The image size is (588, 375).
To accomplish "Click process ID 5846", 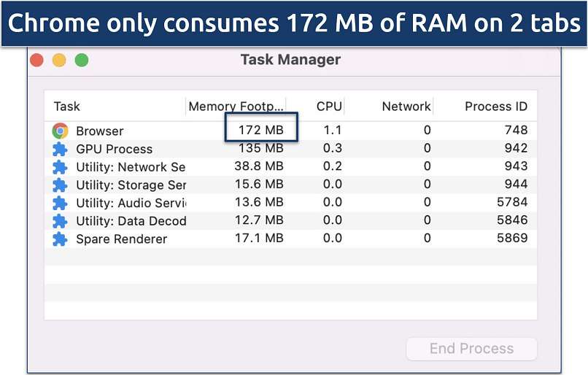I will (512, 220).
